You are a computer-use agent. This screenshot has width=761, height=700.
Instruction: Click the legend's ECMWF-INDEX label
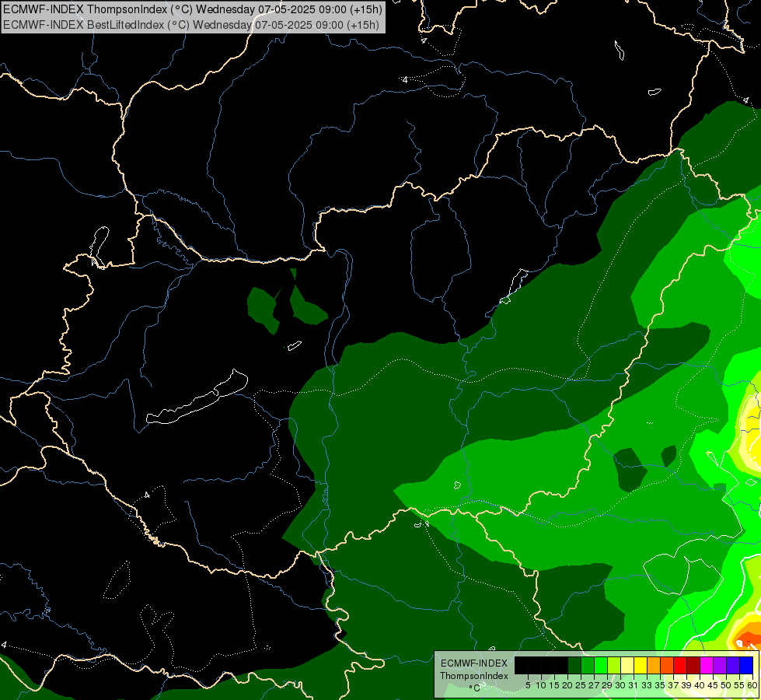point(474,663)
